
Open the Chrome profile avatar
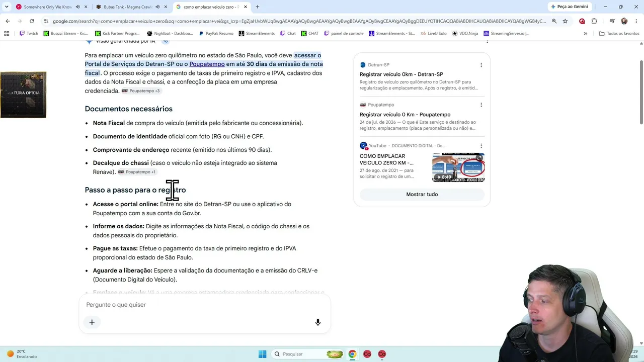[x=624, y=21]
